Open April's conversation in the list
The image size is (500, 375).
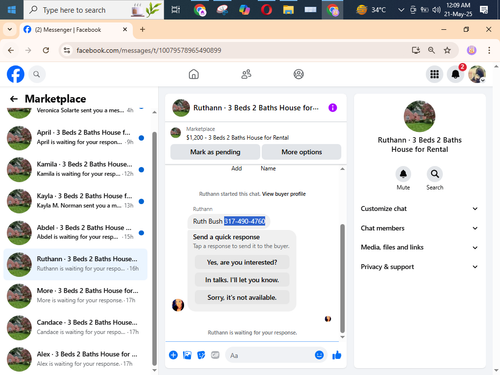pyautogui.click(x=76, y=137)
